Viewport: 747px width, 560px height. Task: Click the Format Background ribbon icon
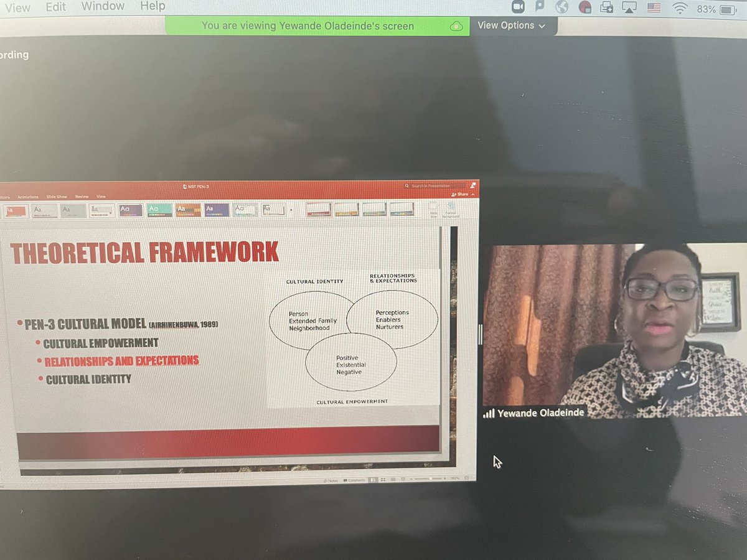tap(451, 209)
